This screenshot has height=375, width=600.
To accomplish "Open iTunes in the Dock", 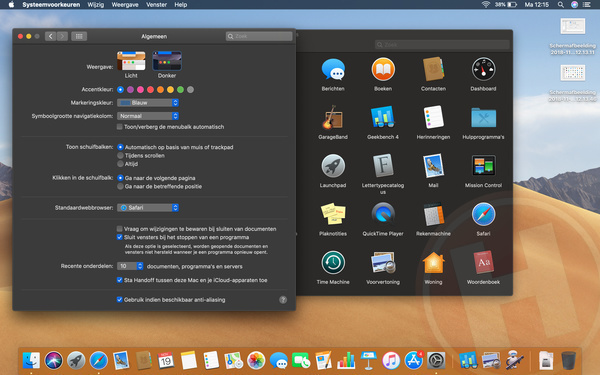I will point(391,360).
